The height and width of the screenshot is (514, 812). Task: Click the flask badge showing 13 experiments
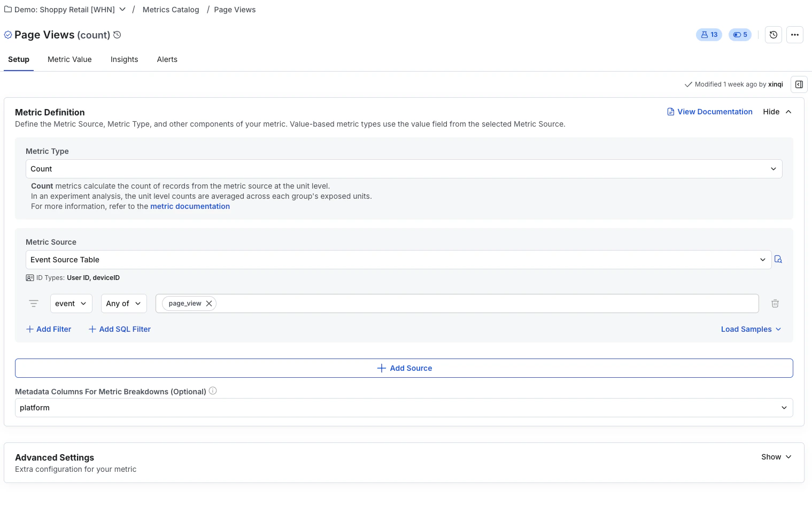pyautogui.click(x=709, y=34)
